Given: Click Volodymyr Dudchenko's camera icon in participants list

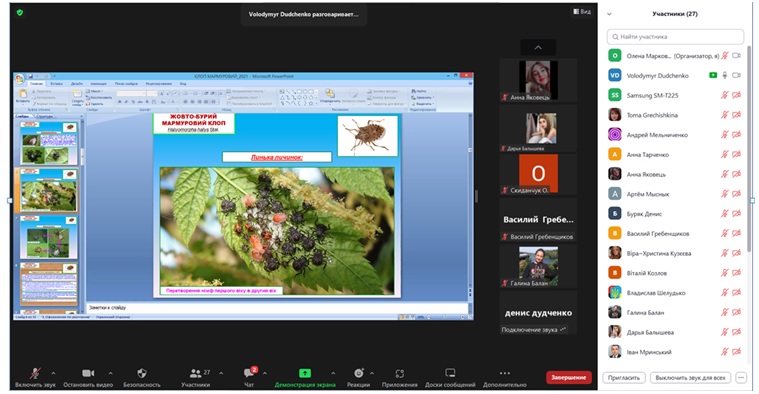Looking at the screenshot, I should pyautogui.click(x=737, y=76).
